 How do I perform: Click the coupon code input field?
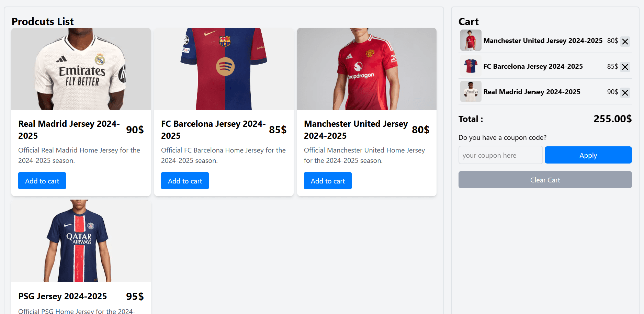coord(500,155)
